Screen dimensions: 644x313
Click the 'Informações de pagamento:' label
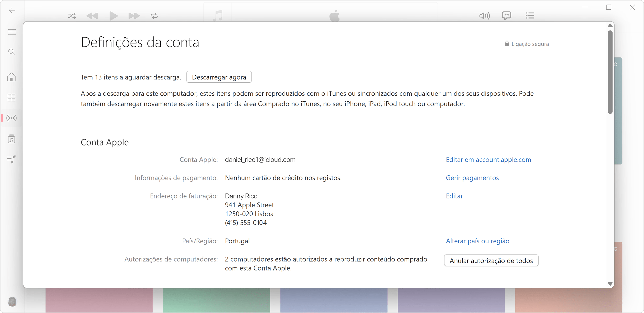pos(176,178)
